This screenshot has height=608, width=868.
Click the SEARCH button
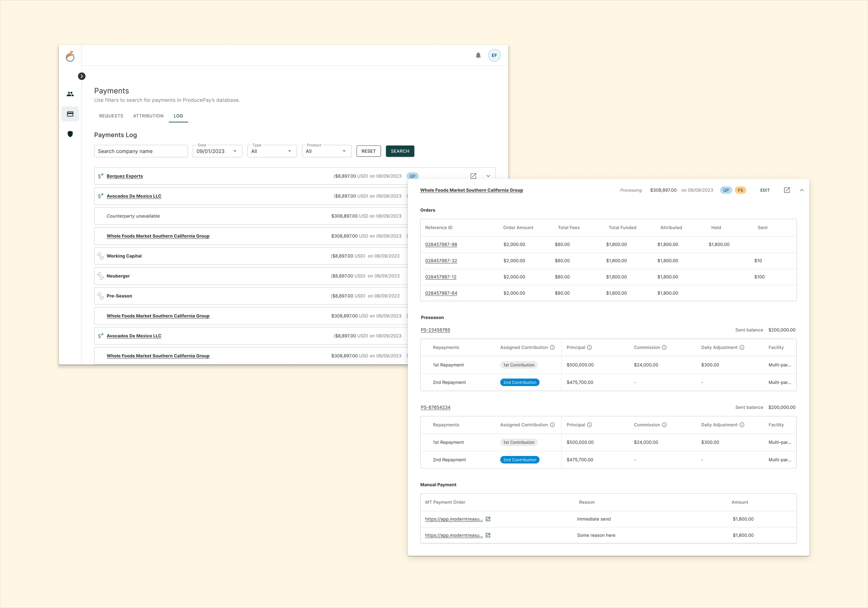[400, 151]
